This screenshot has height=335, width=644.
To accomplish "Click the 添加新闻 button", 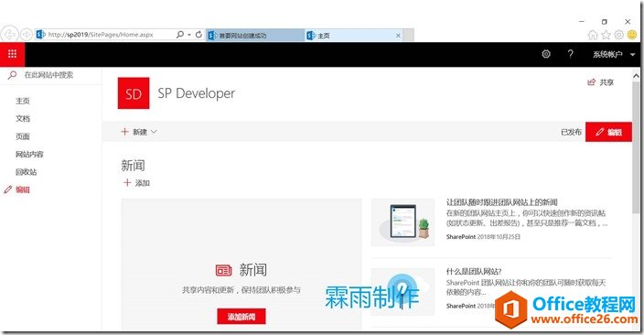I will [241, 317].
